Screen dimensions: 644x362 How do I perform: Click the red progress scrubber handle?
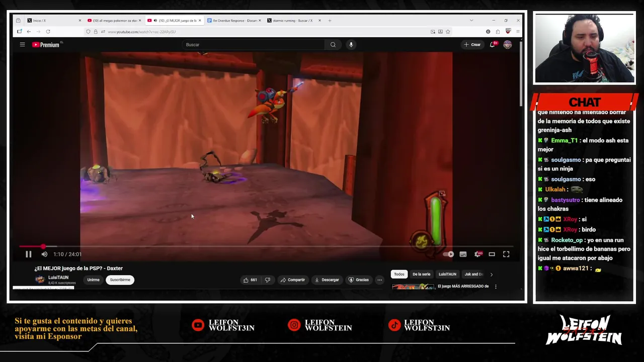coord(43,246)
